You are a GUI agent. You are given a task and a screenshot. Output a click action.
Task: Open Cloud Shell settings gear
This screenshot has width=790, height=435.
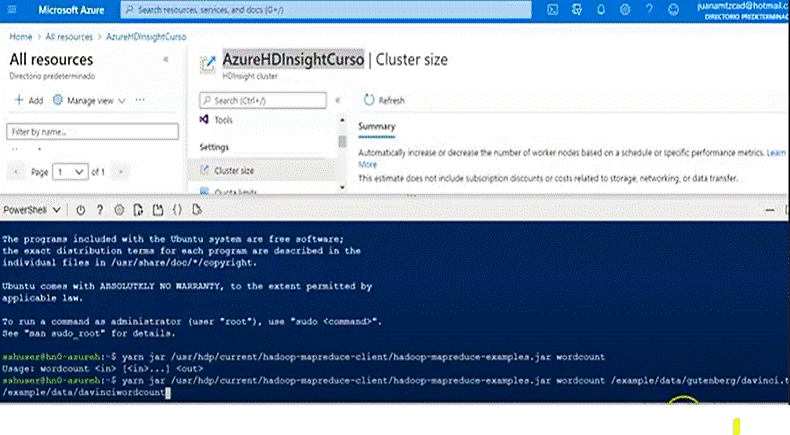(x=119, y=210)
